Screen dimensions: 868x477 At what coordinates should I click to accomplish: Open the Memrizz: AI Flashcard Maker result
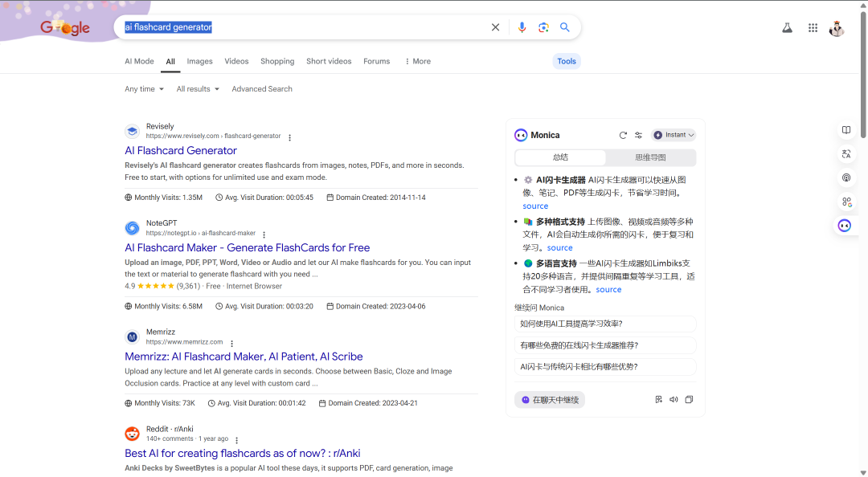tap(244, 357)
